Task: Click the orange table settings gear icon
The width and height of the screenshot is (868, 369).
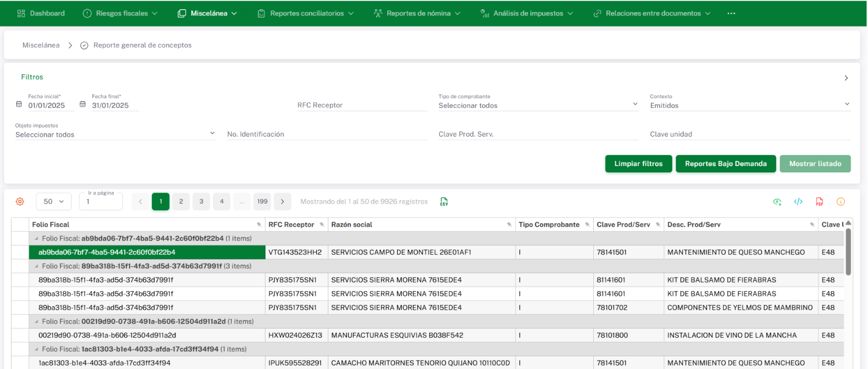Action: (x=20, y=202)
